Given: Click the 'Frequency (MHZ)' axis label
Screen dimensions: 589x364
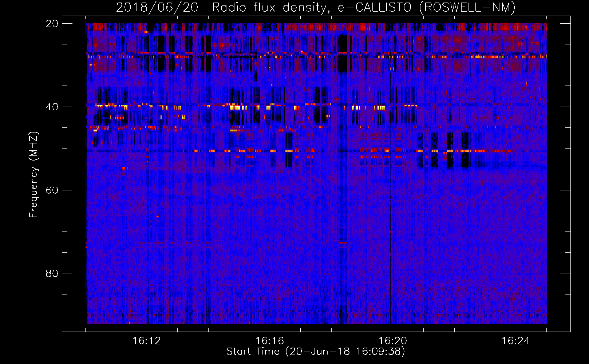Looking at the screenshot, I should (x=33, y=175).
